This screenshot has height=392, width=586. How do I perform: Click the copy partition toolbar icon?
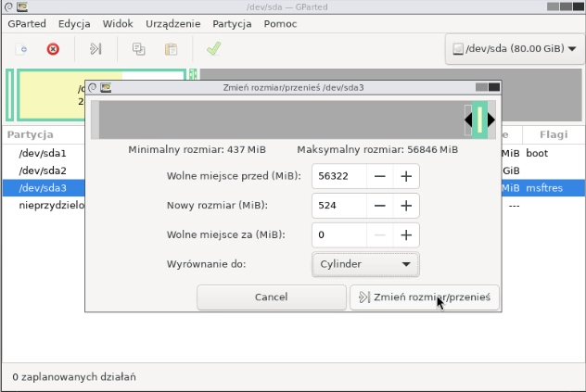(x=139, y=49)
